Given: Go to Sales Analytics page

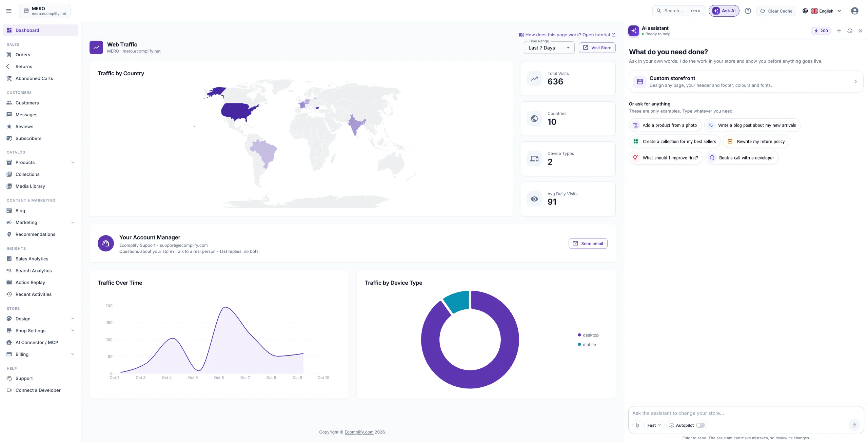Looking at the screenshot, I should 40,258.
